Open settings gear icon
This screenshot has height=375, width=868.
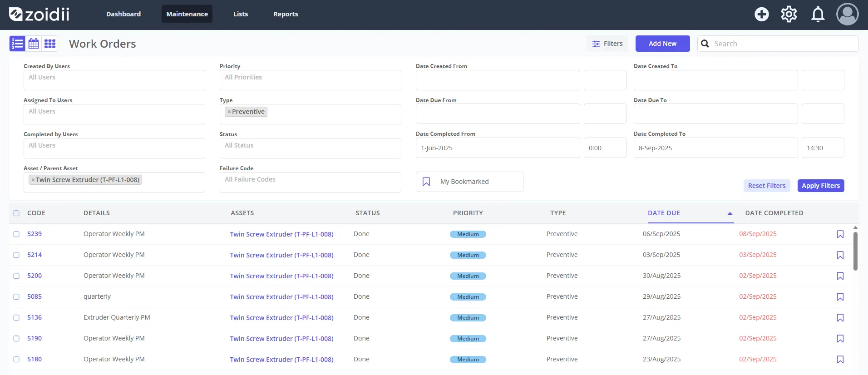point(789,14)
